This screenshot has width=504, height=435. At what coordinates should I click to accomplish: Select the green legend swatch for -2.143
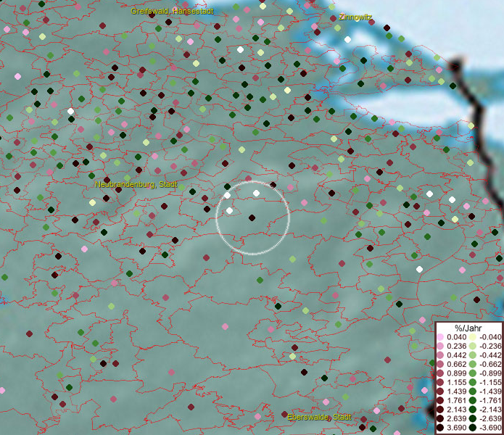coord(473,410)
